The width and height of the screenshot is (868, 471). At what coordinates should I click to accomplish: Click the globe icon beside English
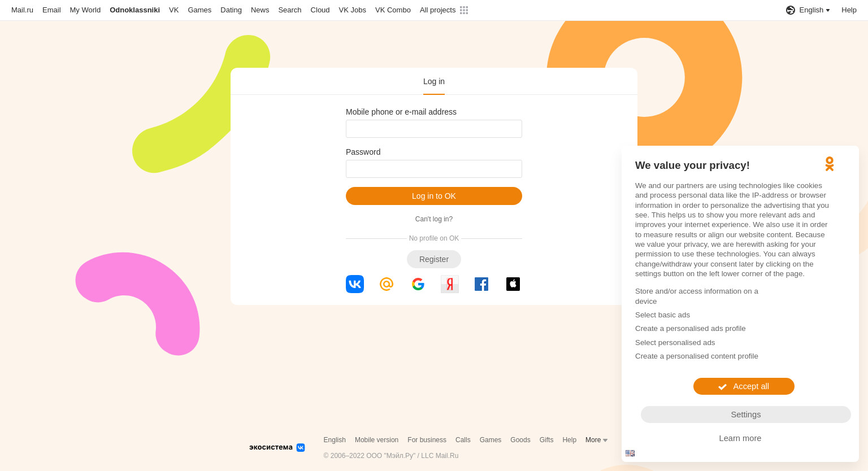point(791,10)
